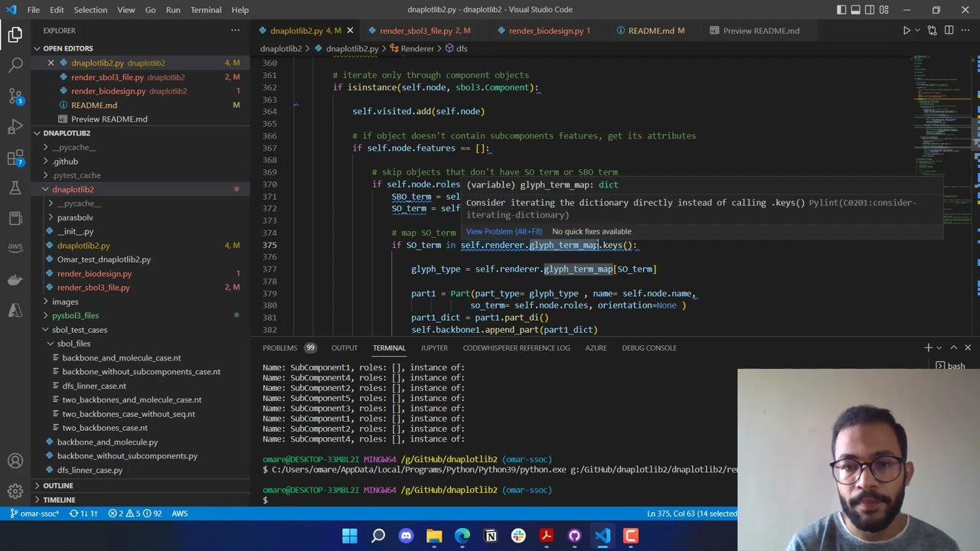The height and width of the screenshot is (551, 980).
Task: Open Explorer Views and More Actions ellipsis
Action: tap(235, 31)
